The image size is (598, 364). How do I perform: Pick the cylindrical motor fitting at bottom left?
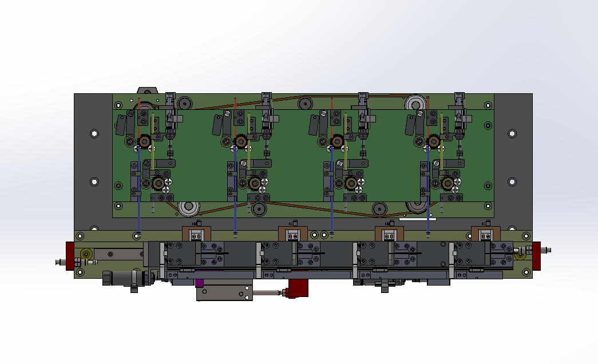tap(128, 278)
